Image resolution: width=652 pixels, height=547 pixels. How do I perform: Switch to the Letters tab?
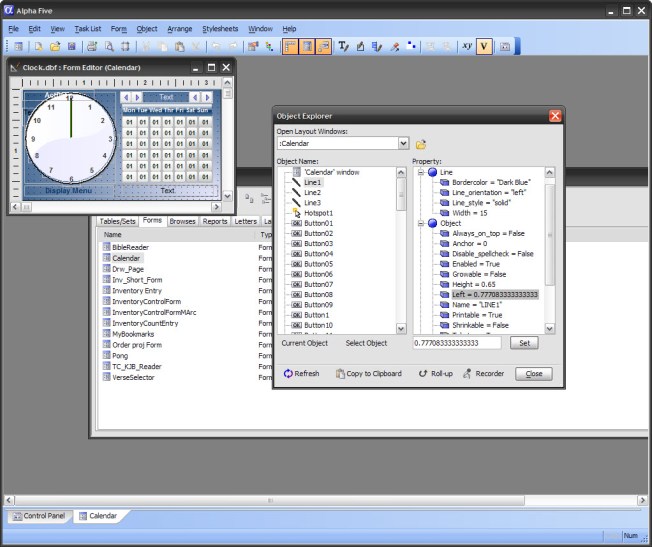pyautogui.click(x=245, y=221)
